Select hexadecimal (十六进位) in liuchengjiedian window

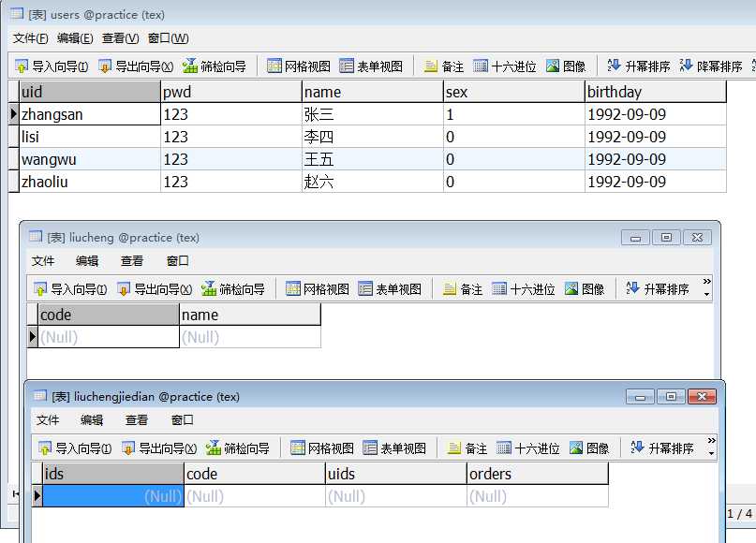coord(528,448)
